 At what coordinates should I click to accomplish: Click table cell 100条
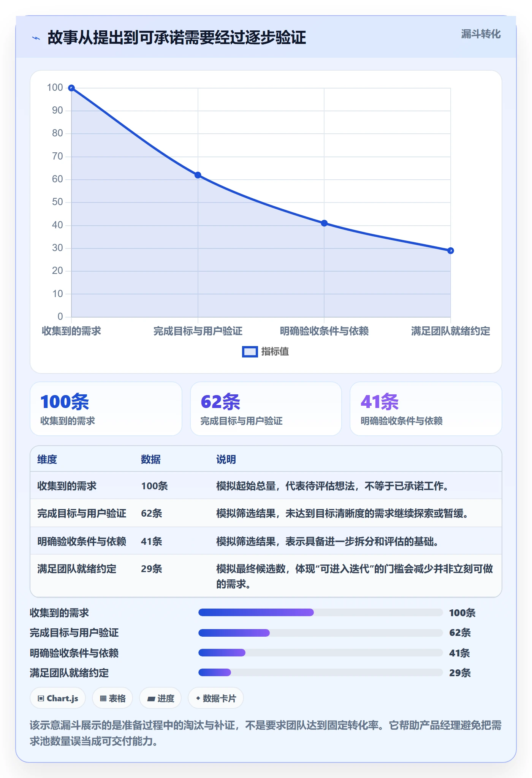tap(154, 486)
